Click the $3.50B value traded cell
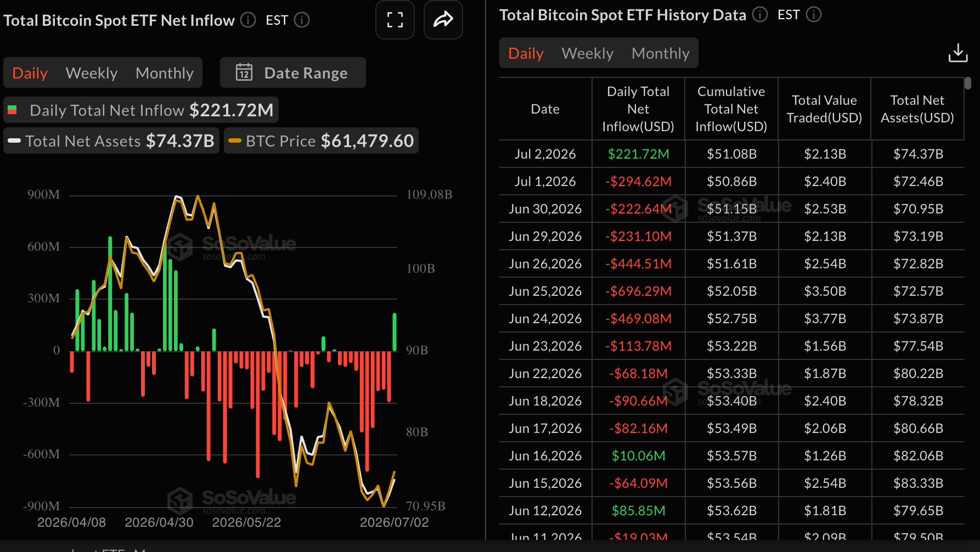Viewport: 980px width, 552px height. click(x=825, y=291)
